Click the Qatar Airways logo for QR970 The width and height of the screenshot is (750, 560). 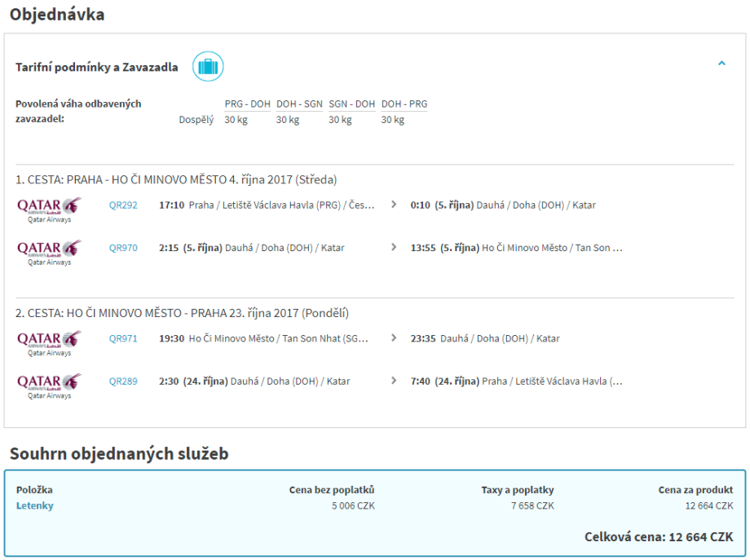[x=49, y=250]
